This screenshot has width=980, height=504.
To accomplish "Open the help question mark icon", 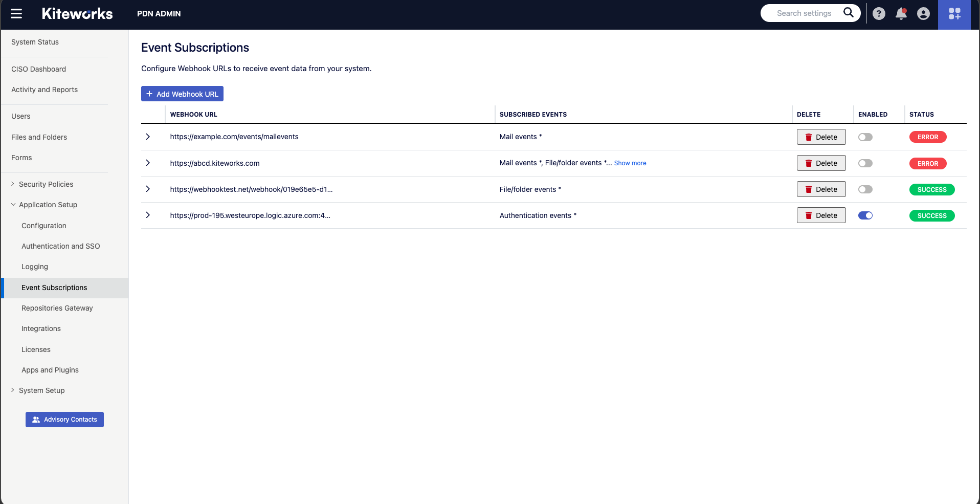I will (879, 14).
